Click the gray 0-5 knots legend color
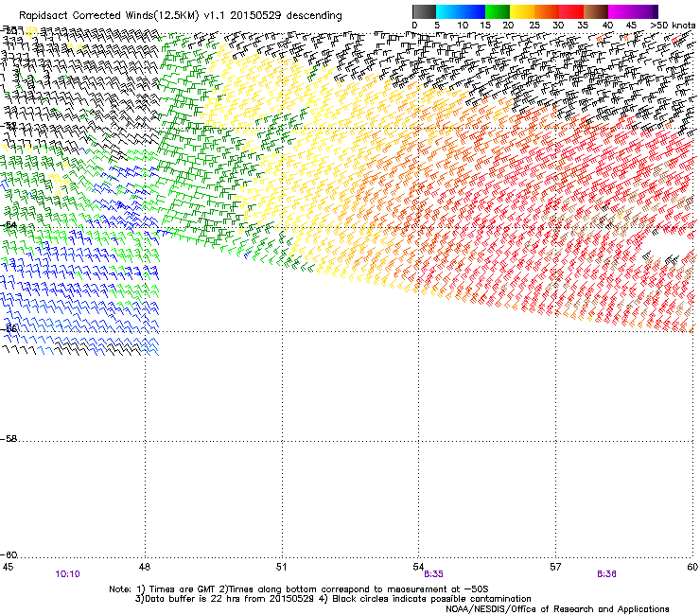Viewport: 700px width, 615px height. (x=424, y=11)
